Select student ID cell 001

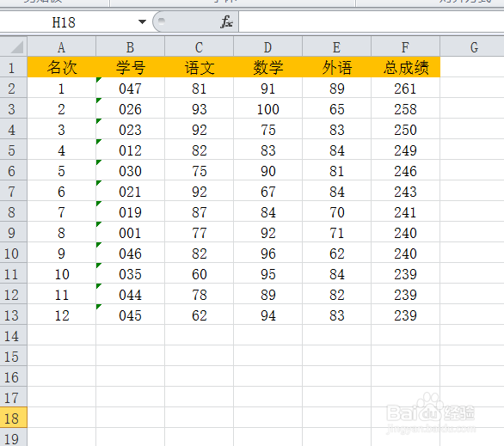click(x=130, y=232)
